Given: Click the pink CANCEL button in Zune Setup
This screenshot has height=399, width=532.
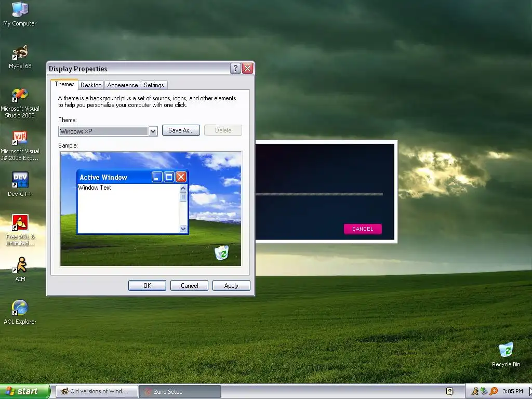Looking at the screenshot, I should click(363, 229).
